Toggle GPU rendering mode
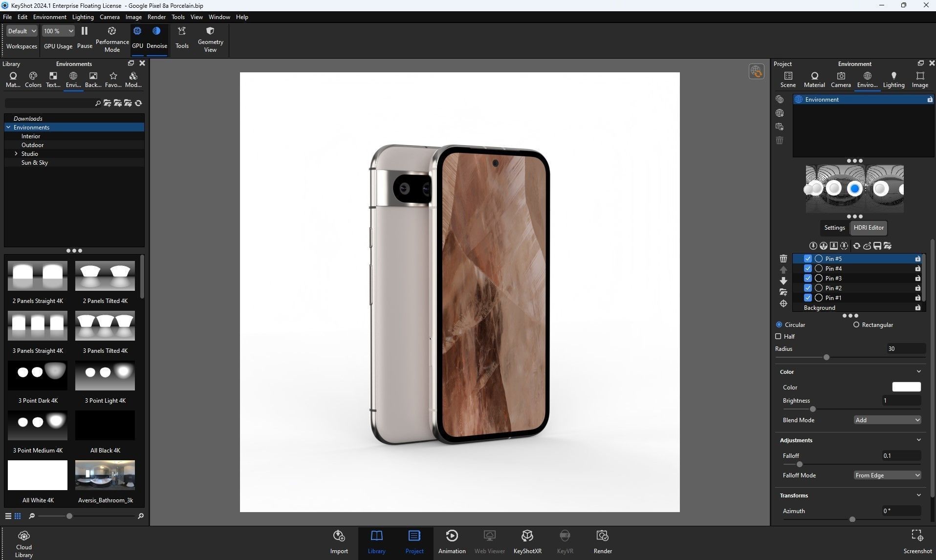This screenshot has height=560, width=936. (x=137, y=38)
